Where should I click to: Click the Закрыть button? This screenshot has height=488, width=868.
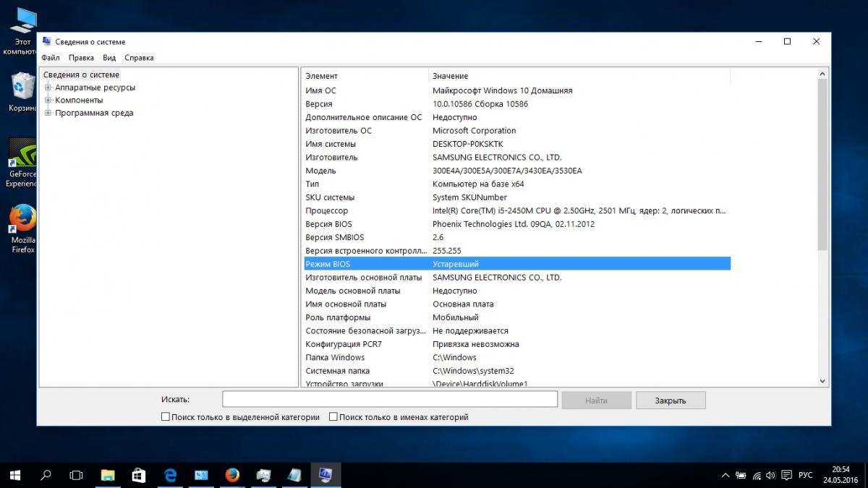[670, 400]
